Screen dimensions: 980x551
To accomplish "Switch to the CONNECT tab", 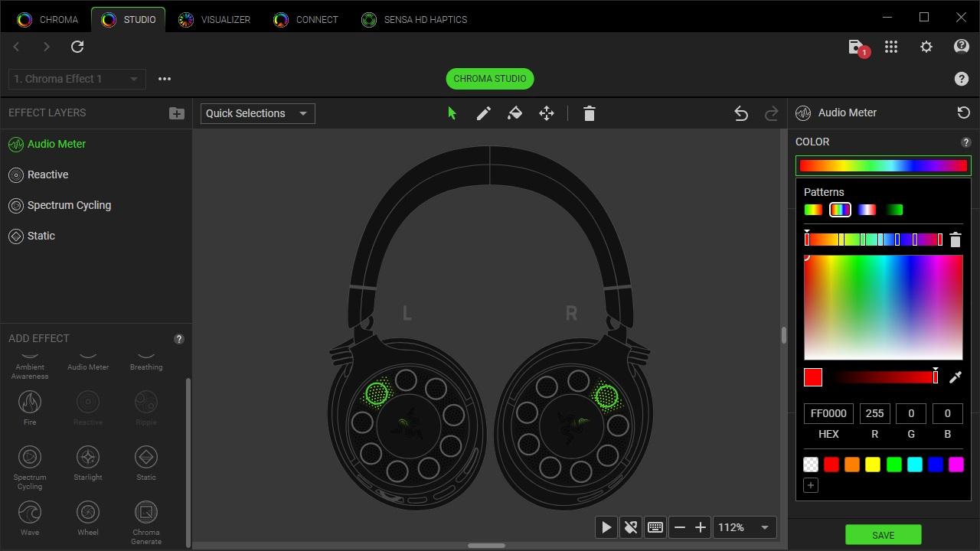I will click(306, 20).
